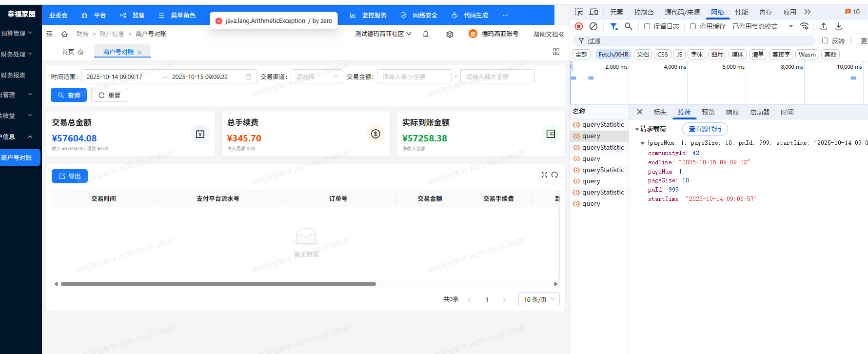Check the 反转 filter checkbox

click(825, 41)
